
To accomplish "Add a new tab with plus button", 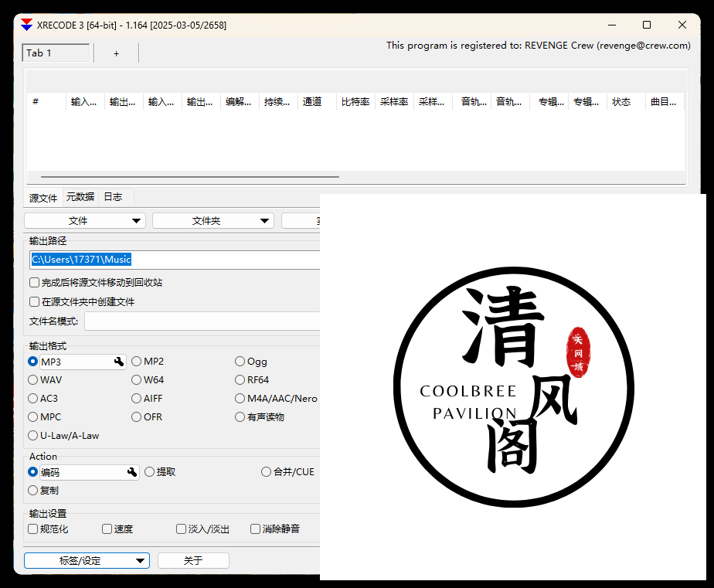I will point(116,54).
